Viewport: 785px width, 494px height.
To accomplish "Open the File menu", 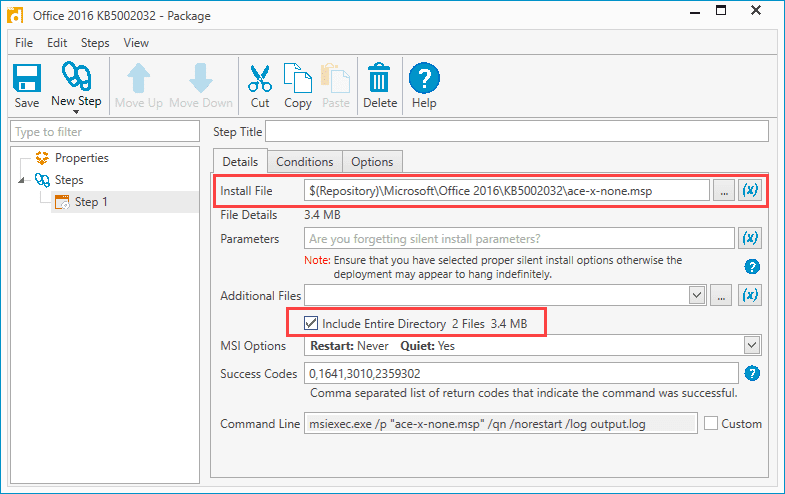I will (x=24, y=43).
